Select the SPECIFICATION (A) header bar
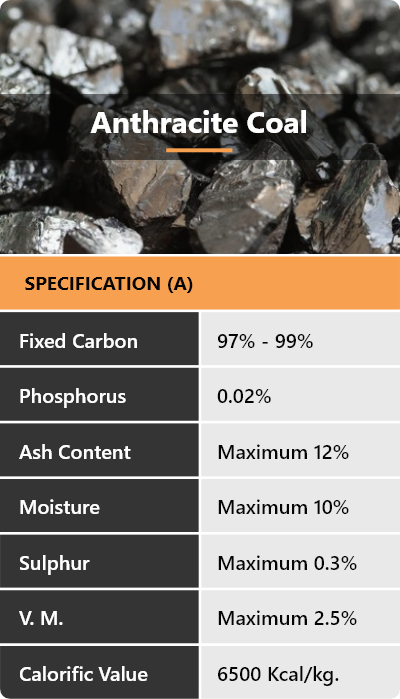 (x=200, y=284)
